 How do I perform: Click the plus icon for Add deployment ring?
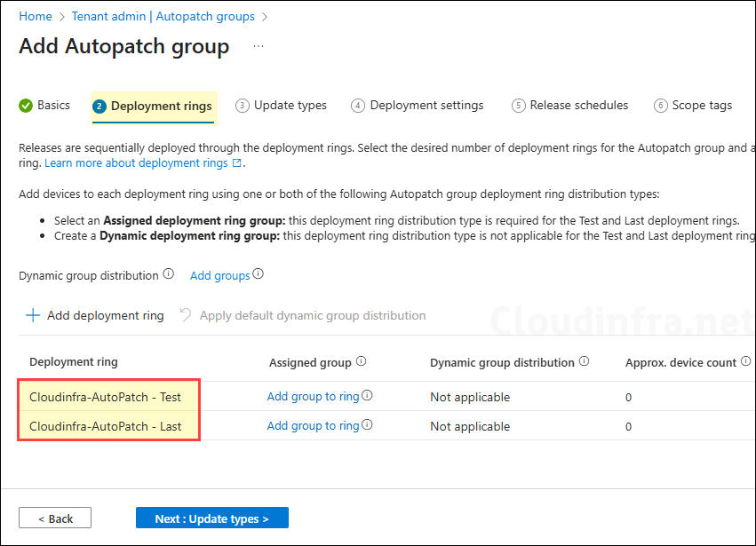coord(33,315)
